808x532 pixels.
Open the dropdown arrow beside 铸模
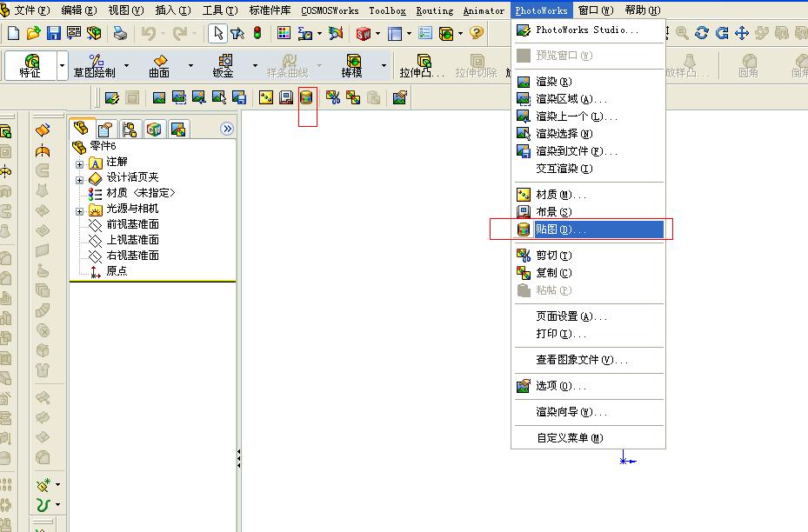coord(384,65)
